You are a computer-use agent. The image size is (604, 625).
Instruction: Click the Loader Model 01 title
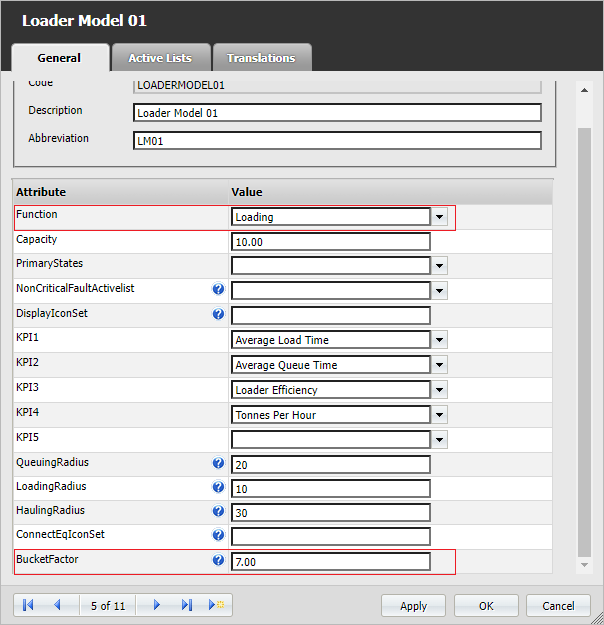click(x=84, y=21)
